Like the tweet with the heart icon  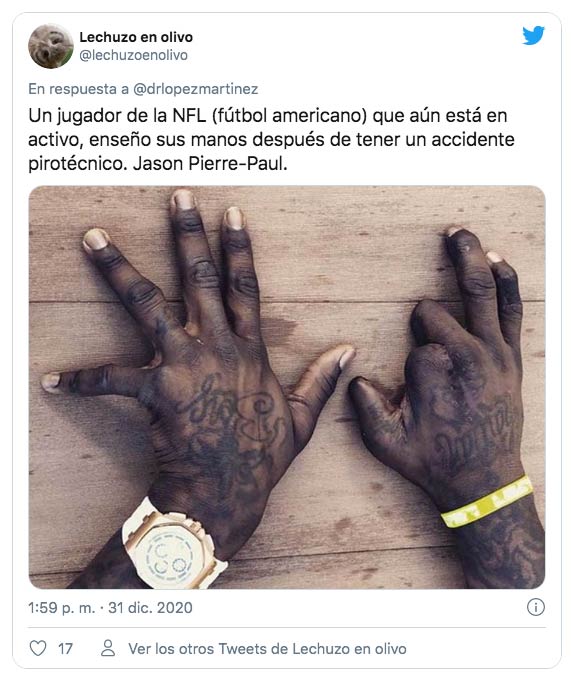coord(38,648)
